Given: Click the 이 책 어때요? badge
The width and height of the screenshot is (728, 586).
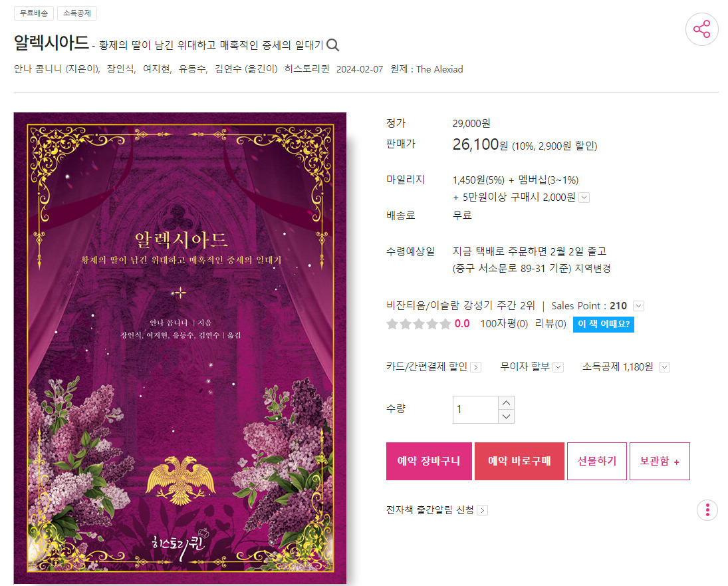Looking at the screenshot, I should [603, 324].
